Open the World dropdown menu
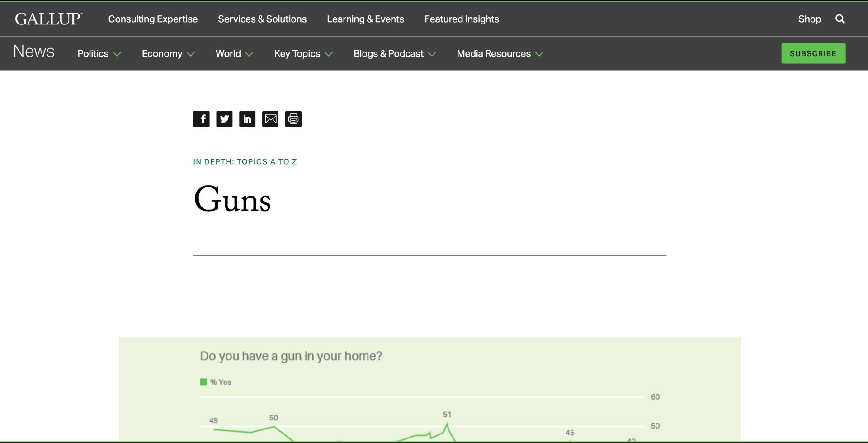 tap(234, 54)
